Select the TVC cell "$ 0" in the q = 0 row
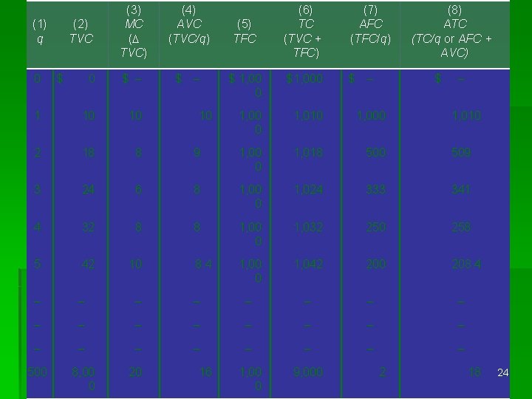 pos(75,79)
